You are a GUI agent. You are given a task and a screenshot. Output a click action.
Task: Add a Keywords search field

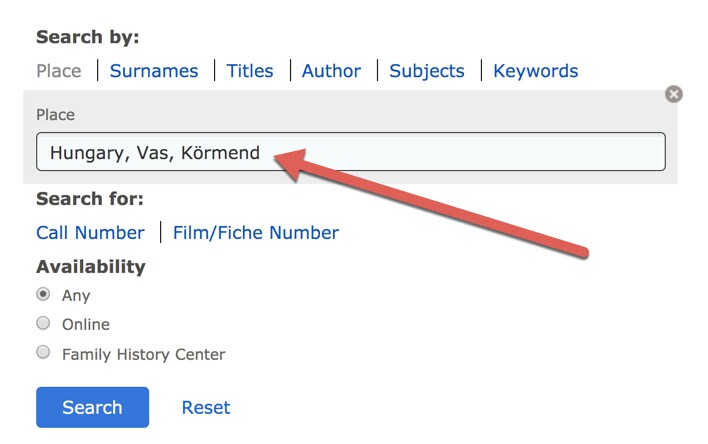536,71
